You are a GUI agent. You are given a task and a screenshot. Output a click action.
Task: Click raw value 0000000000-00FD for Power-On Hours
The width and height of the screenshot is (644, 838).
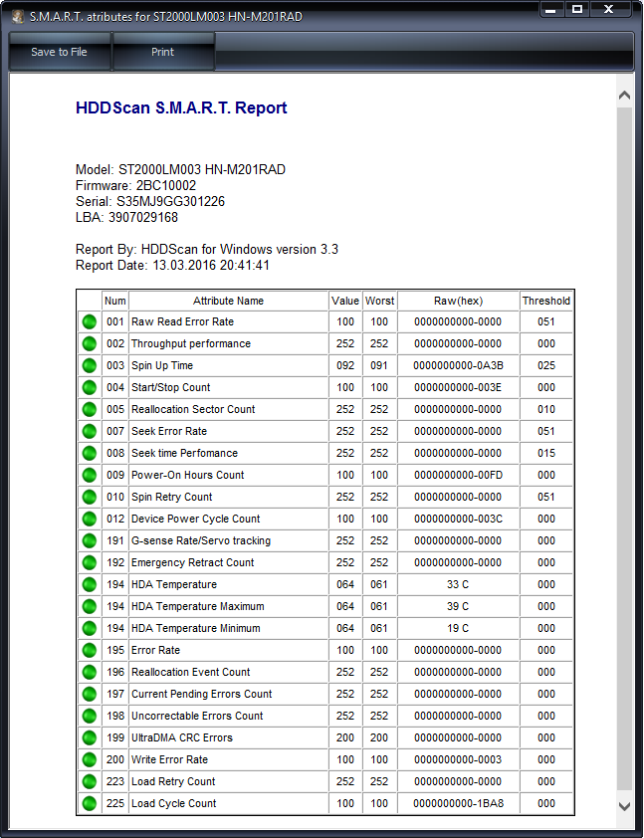458,475
